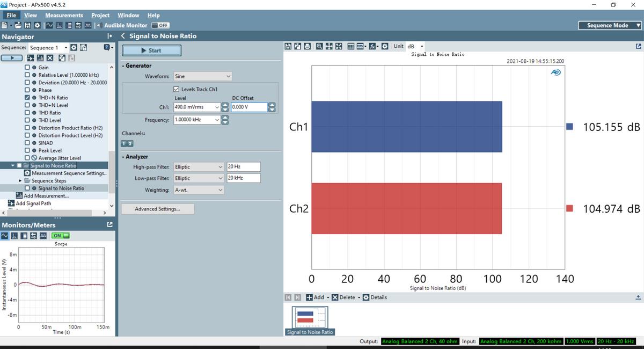Open the Window menu
Screen dimensions: 644x349
pyautogui.click(x=128, y=15)
